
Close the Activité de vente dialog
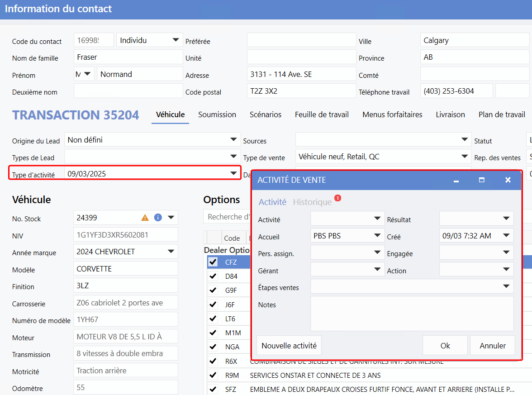508,180
